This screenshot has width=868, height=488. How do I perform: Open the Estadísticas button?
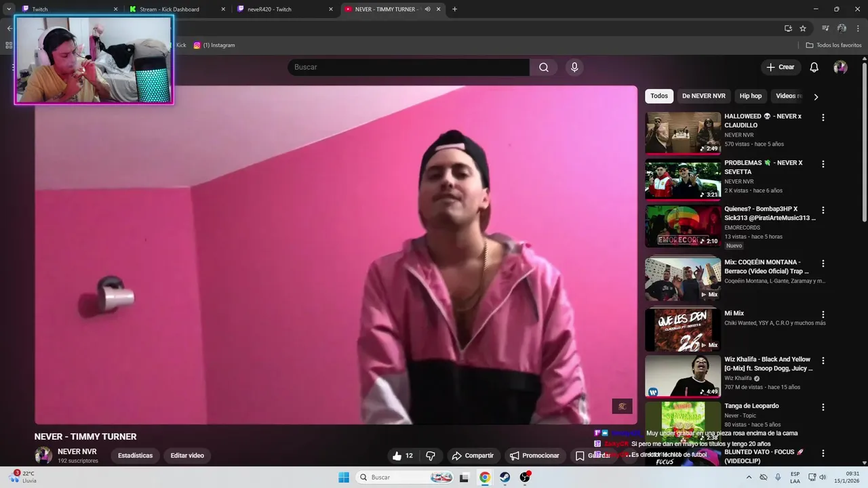[x=135, y=455]
